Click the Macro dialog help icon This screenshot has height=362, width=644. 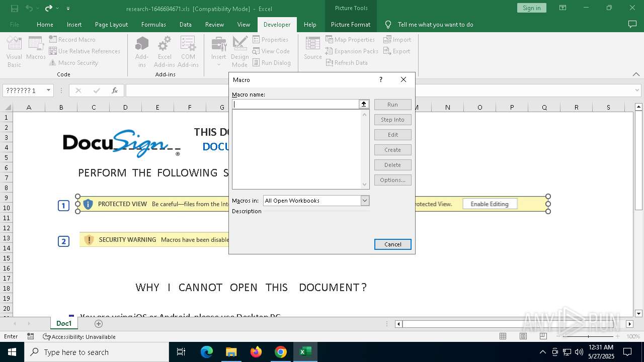pos(381,79)
